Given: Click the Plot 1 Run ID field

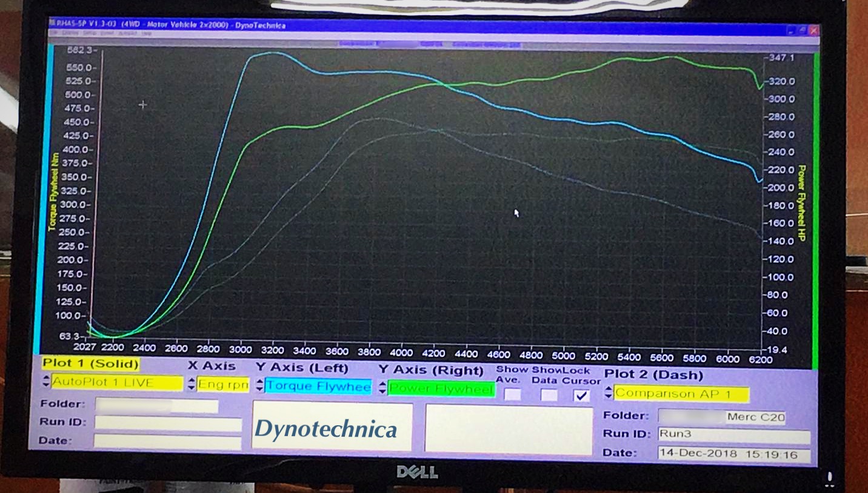Looking at the screenshot, I should 168,424.
